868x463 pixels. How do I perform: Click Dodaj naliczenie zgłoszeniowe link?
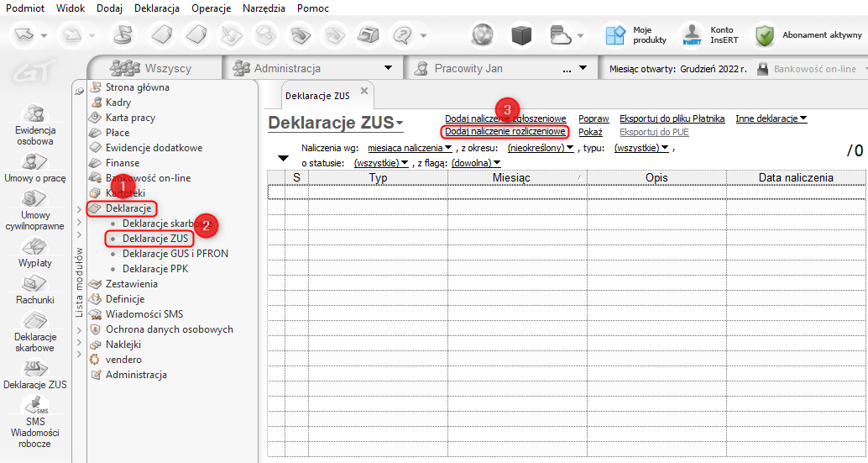pos(505,118)
